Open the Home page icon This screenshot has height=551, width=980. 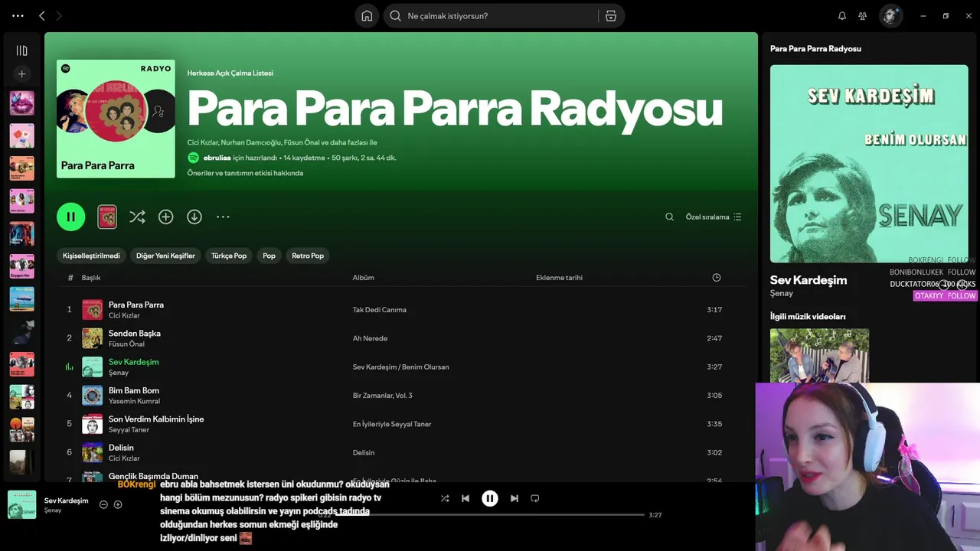(367, 15)
